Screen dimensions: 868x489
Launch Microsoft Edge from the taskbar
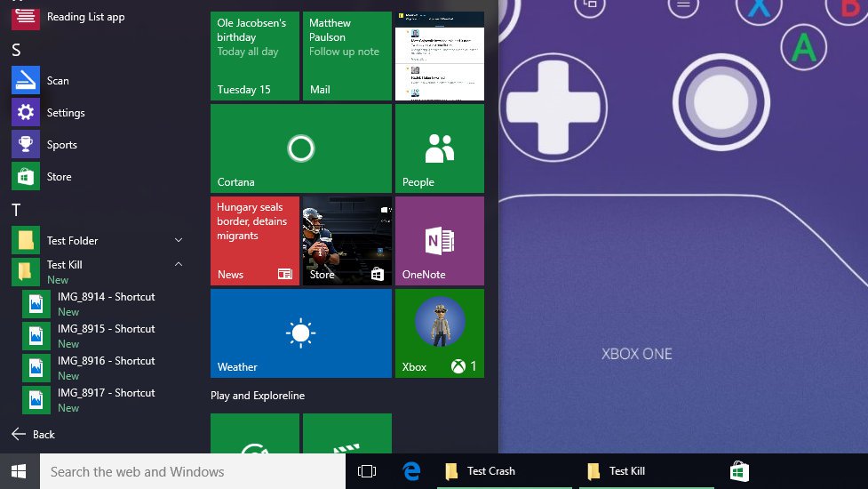[x=411, y=471]
